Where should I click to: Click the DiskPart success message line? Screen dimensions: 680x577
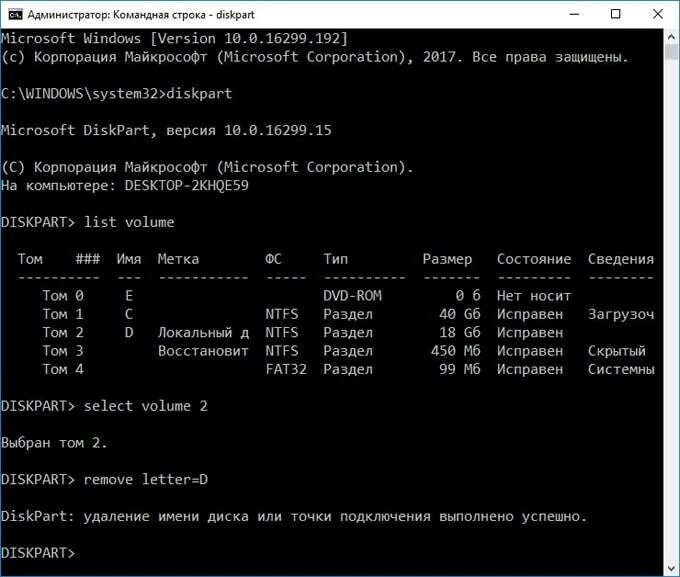[x=294, y=516]
